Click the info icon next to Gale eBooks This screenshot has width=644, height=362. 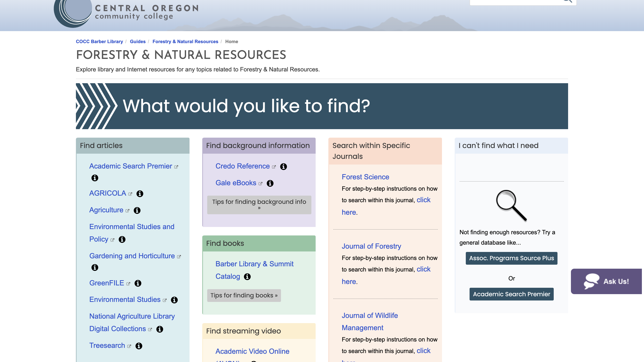[270, 183]
